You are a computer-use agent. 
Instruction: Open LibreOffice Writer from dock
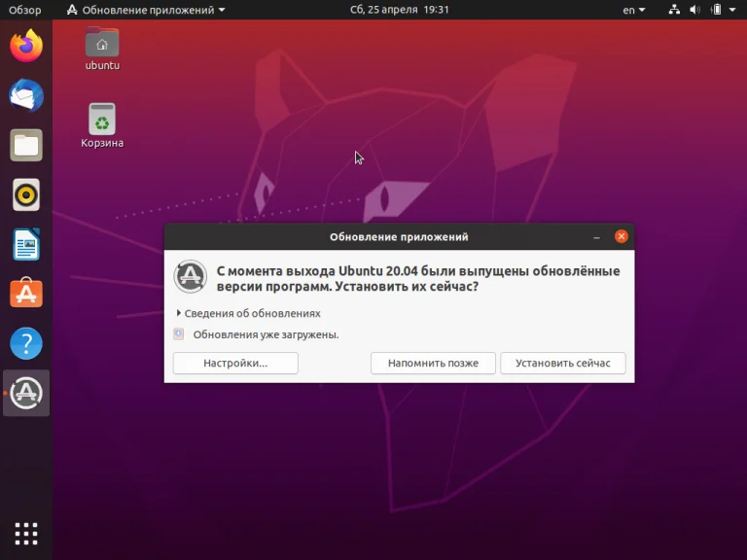pyautogui.click(x=26, y=244)
